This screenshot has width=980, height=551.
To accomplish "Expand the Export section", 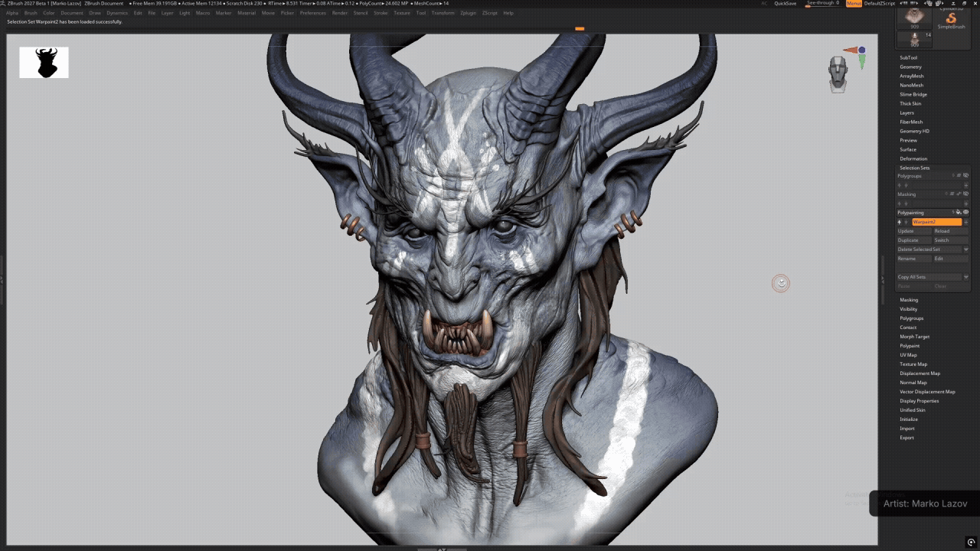I will click(907, 438).
